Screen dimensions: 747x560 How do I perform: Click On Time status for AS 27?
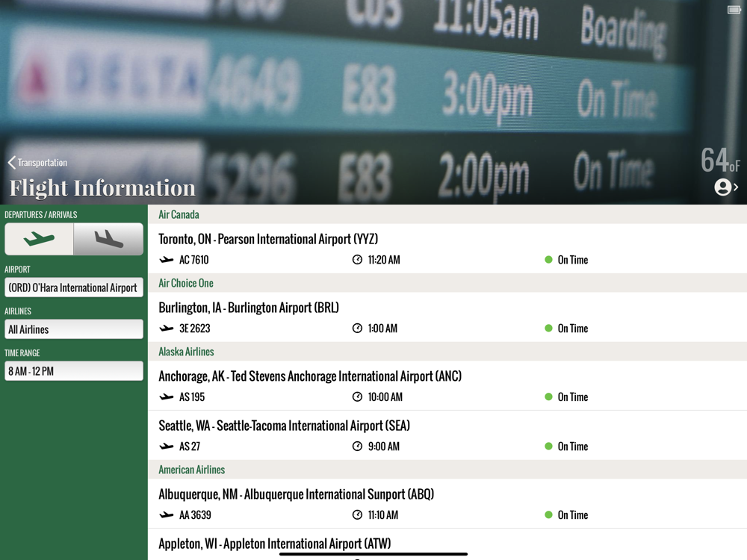click(x=566, y=447)
